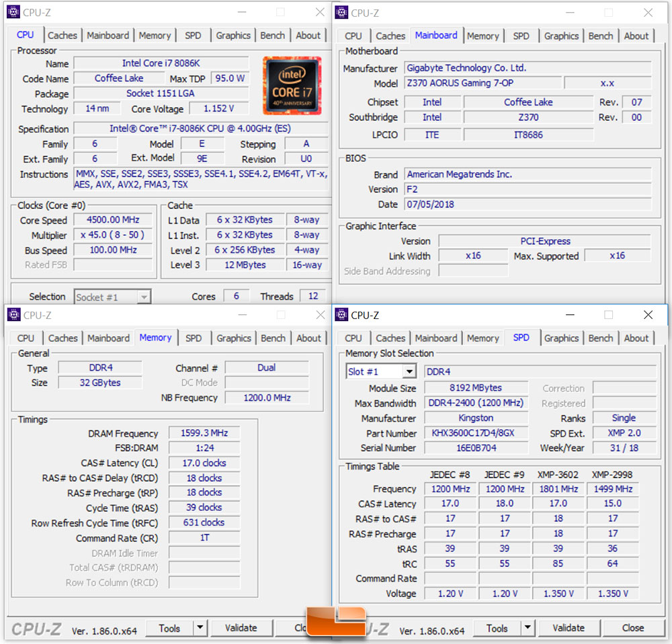Click the Intel Core i7 processor logo
This screenshot has width=672, height=644.
[292, 86]
